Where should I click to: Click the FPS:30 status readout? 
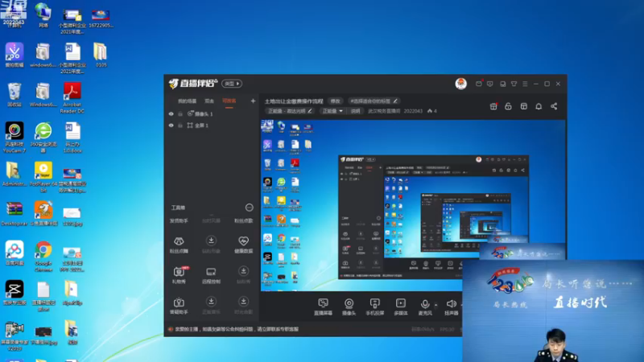(447, 329)
